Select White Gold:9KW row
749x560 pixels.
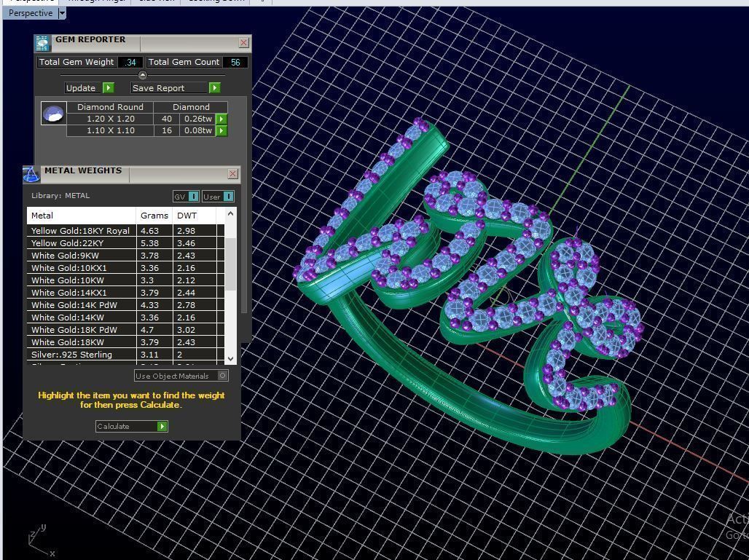pos(125,256)
